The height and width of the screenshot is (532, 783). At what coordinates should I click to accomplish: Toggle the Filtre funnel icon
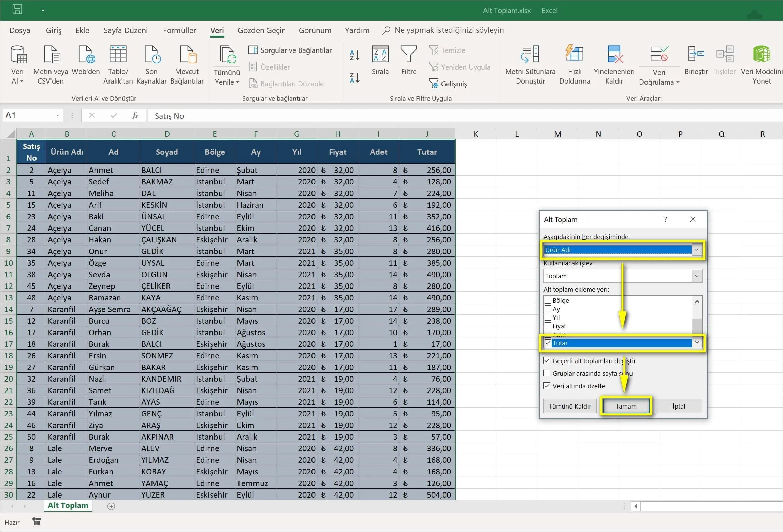(408, 54)
